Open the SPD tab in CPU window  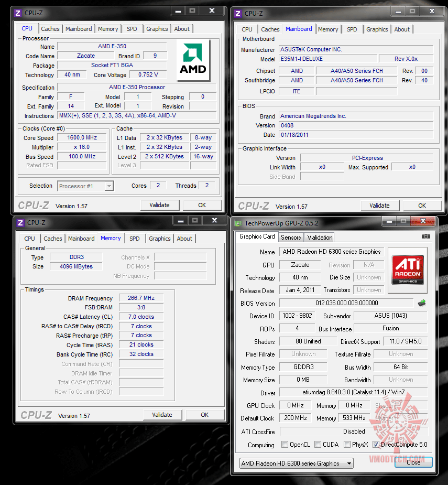[132, 29]
